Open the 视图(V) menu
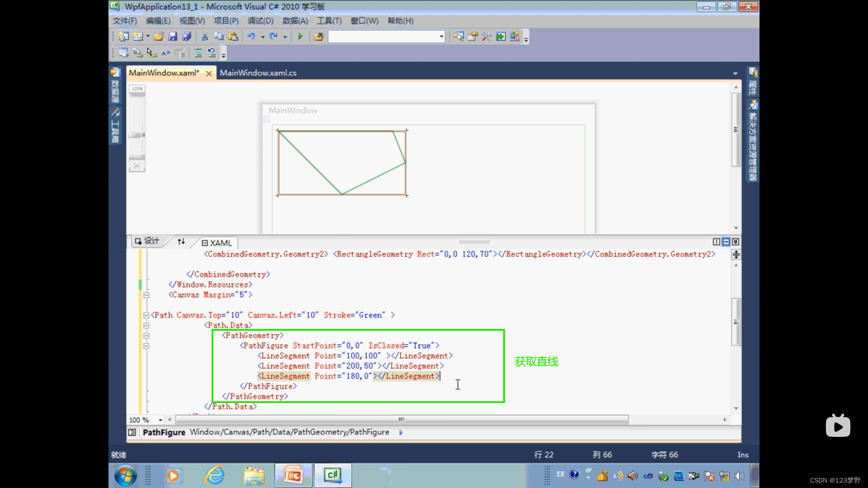 tap(192, 21)
